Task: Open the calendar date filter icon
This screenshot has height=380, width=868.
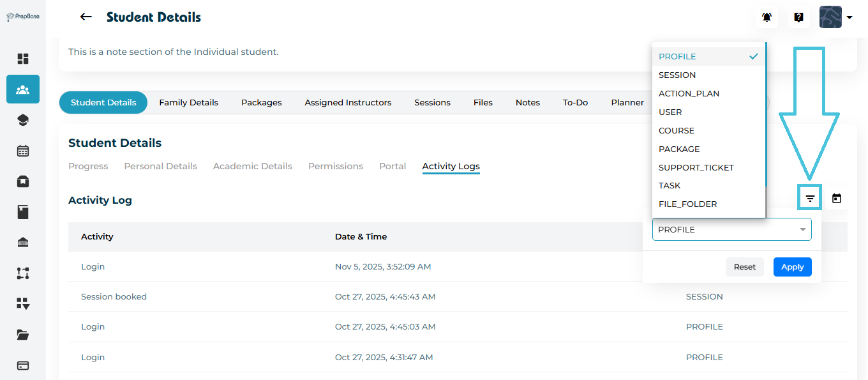Action: [837, 199]
